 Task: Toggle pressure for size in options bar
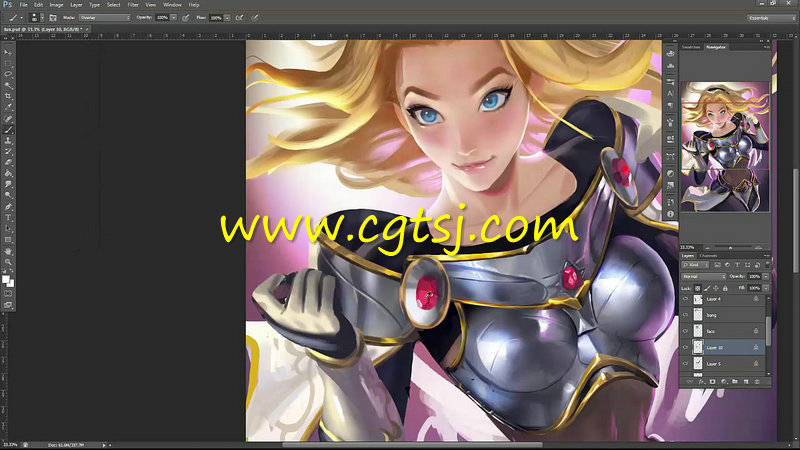pos(255,17)
